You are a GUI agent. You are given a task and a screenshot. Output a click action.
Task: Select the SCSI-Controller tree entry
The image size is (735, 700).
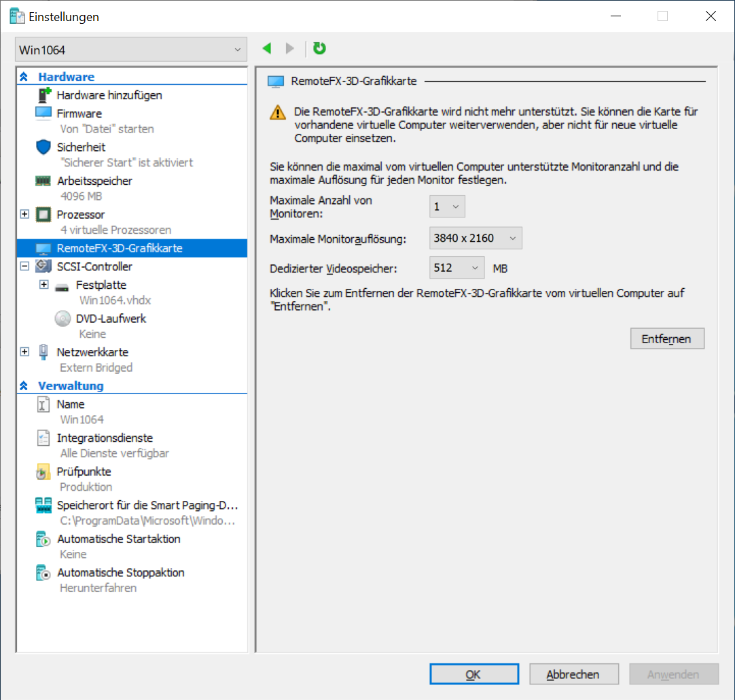(x=94, y=267)
